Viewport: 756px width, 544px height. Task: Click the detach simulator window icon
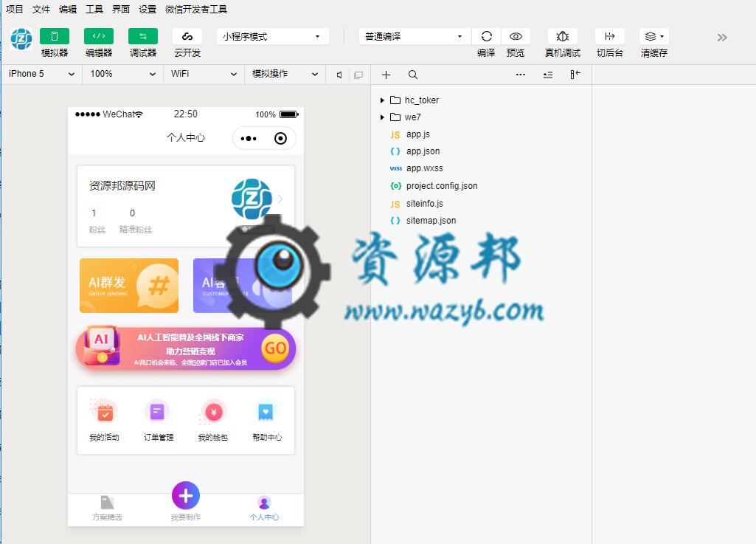point(358,75)
